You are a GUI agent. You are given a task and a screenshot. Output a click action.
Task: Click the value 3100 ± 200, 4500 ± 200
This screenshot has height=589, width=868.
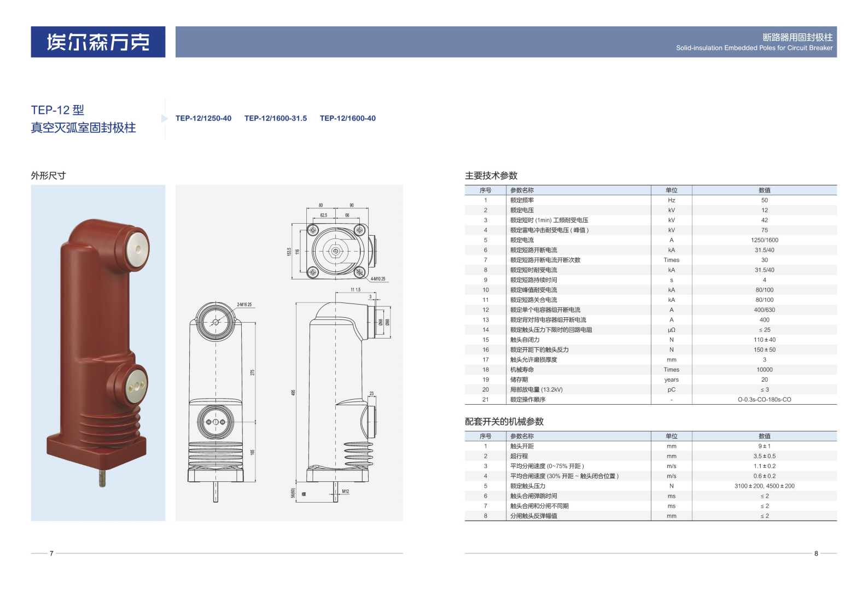(x=764, y=486)
